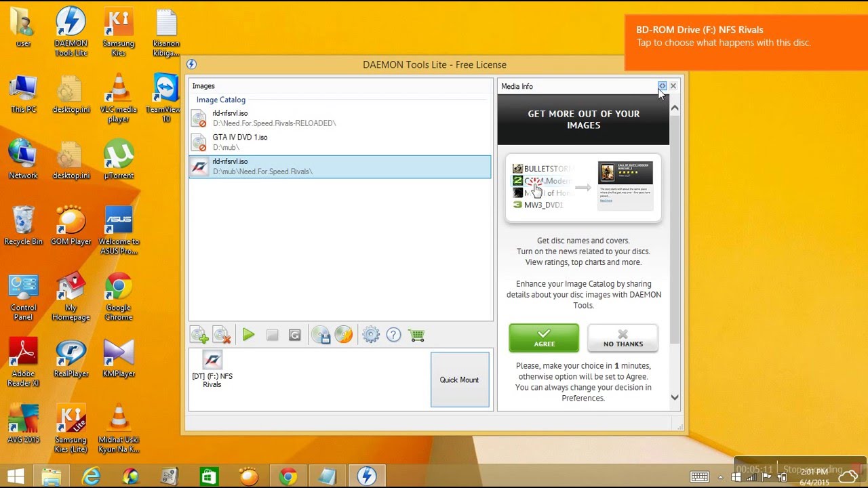Screen dimensions: 868x488
Task: Click the Media Info vertical scrollbar thumb
Action: point(674,228)
